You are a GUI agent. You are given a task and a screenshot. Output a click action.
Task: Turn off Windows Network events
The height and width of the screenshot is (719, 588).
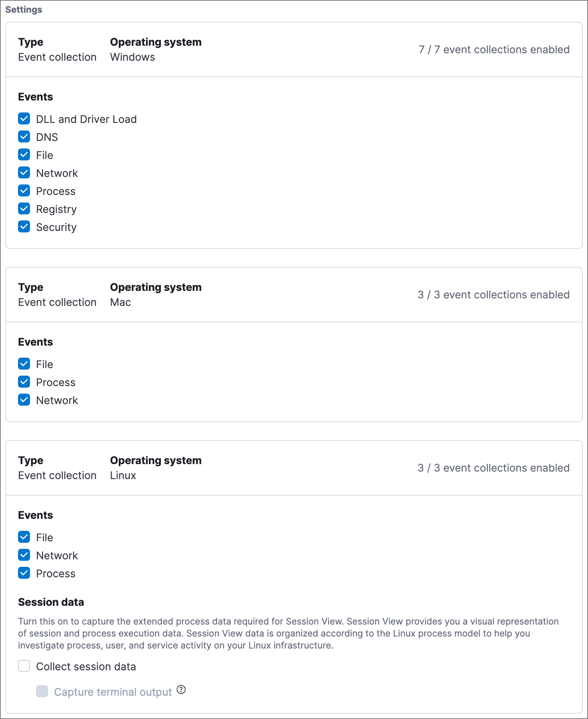(x=24, y=173)
